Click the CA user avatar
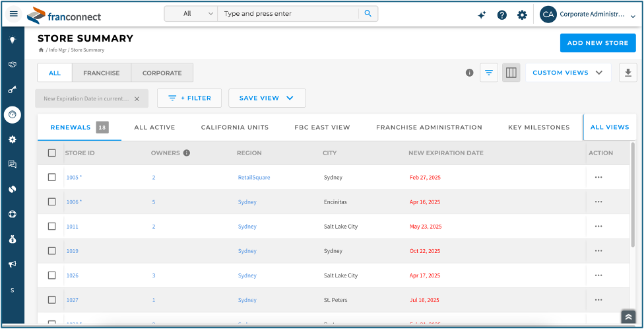Viewport: 644px width, 329px height. pyautogui.click(x=548, y=15)
